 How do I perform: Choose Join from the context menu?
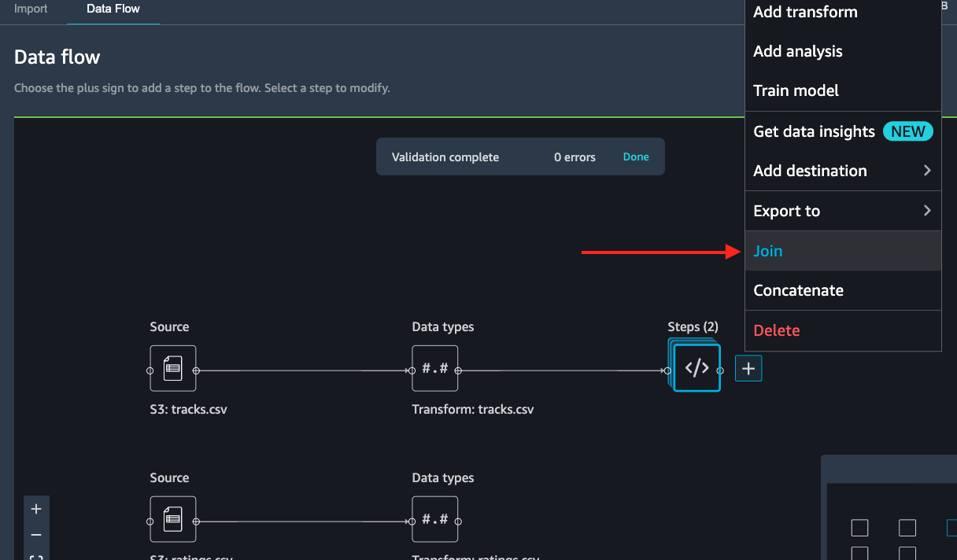(x=843, y=251)
